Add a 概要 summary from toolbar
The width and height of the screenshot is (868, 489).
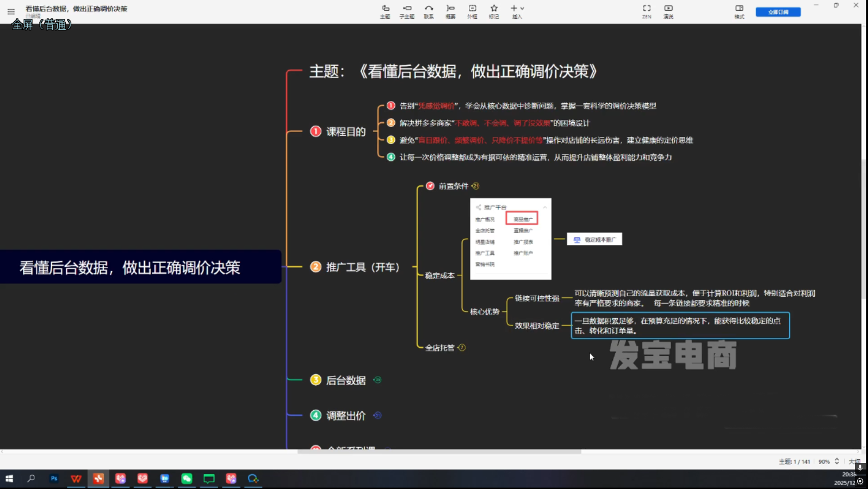click(x=450, y=11)
